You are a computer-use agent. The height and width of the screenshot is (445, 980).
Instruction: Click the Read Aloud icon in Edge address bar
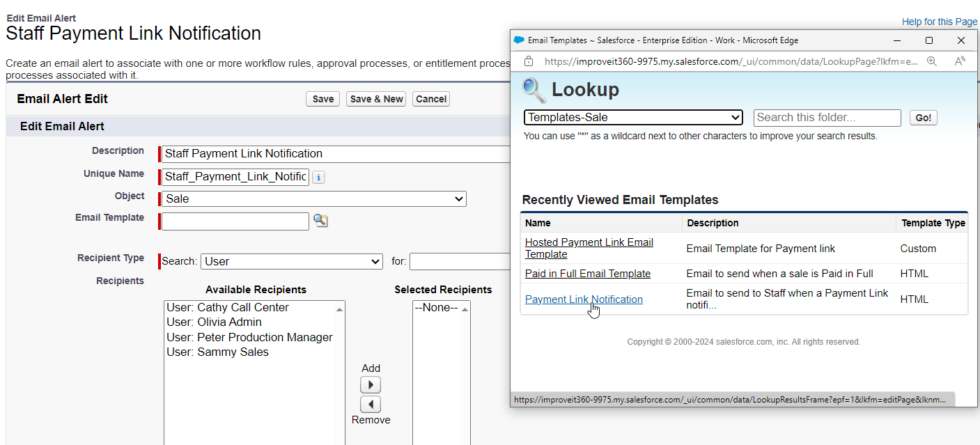tap(960, 61)
